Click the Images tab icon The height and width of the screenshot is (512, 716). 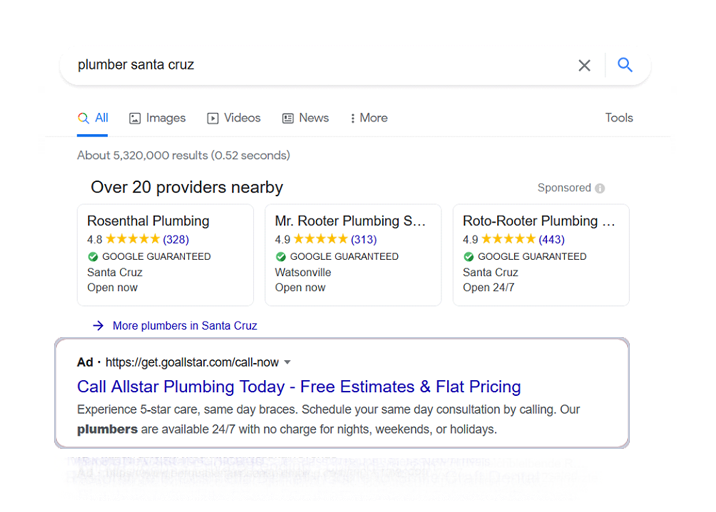click(135, 118)
